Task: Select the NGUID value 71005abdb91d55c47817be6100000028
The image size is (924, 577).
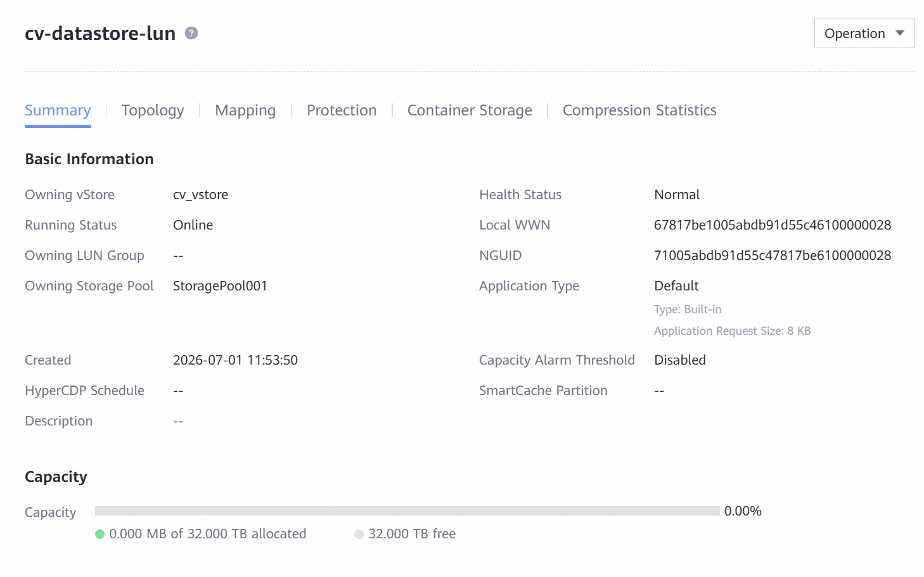Action: click(773, 256)
